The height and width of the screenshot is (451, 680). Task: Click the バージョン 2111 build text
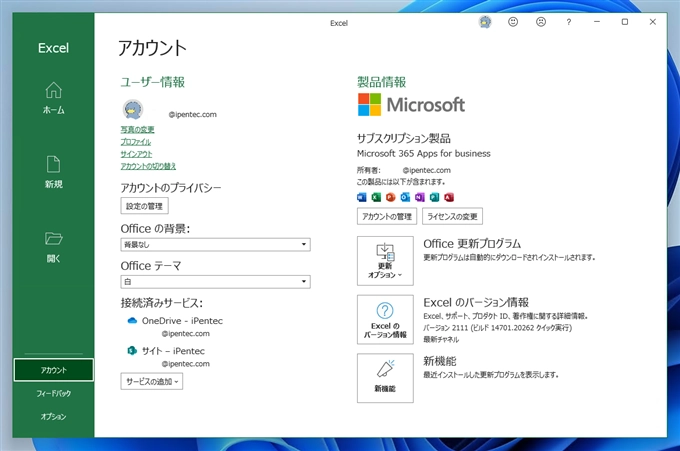coord(497,328)
